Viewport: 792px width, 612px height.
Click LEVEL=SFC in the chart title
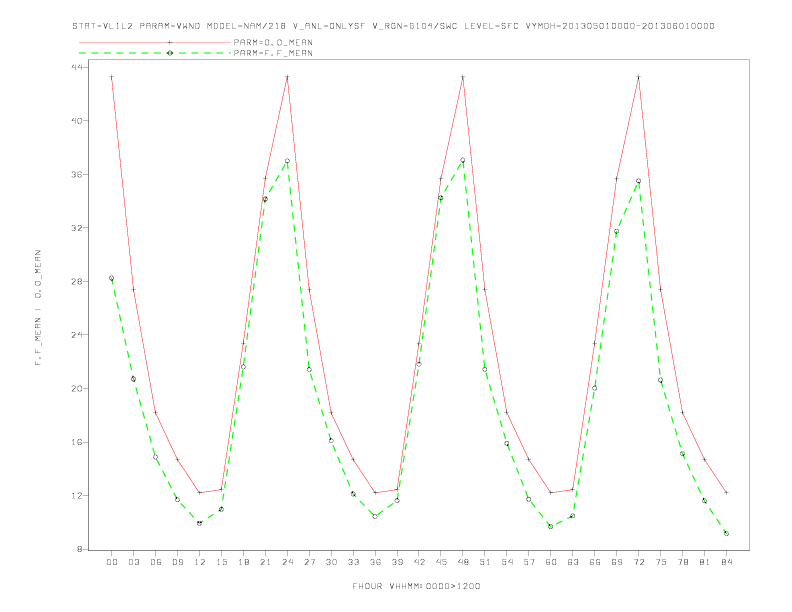click(491, 26)
